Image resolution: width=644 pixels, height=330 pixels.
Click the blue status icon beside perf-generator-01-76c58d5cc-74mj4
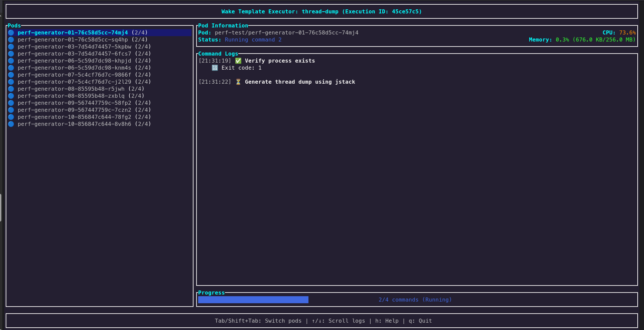click(x=11, y=32)
